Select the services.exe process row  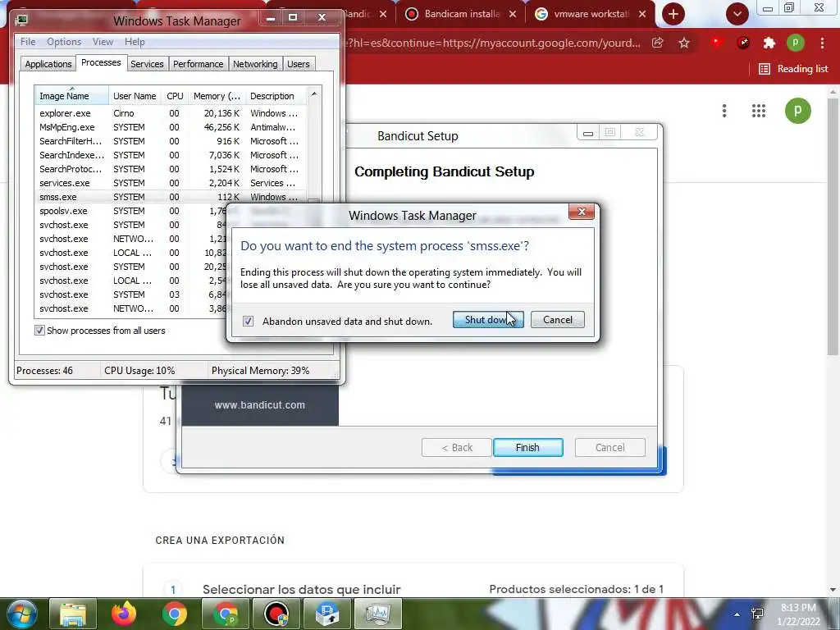point(171,183)
